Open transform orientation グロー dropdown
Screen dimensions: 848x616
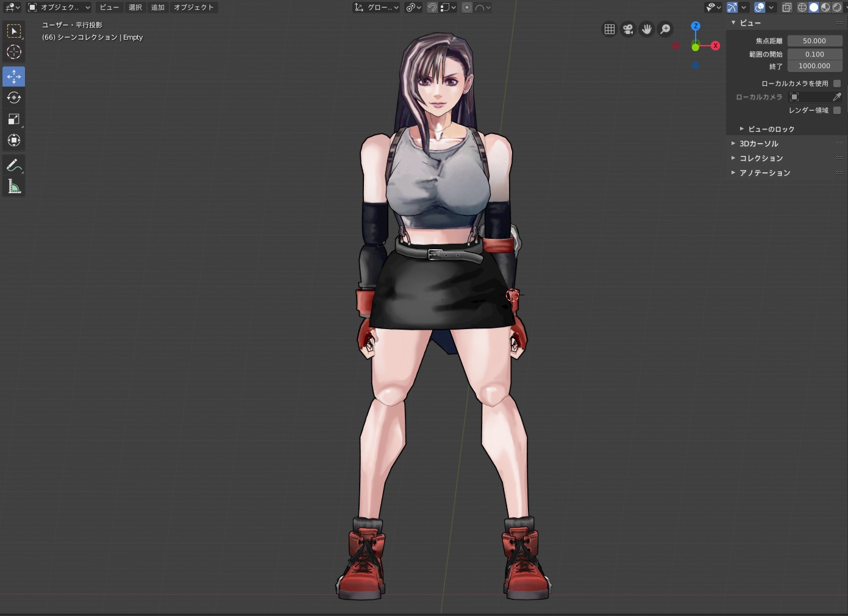[x=376, y=7]
